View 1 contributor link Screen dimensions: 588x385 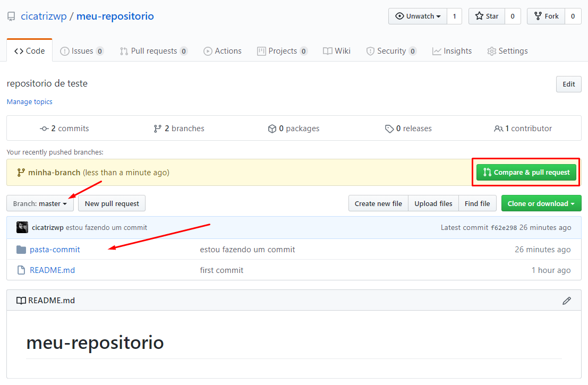pyautogui.click(x=523, y=129)
